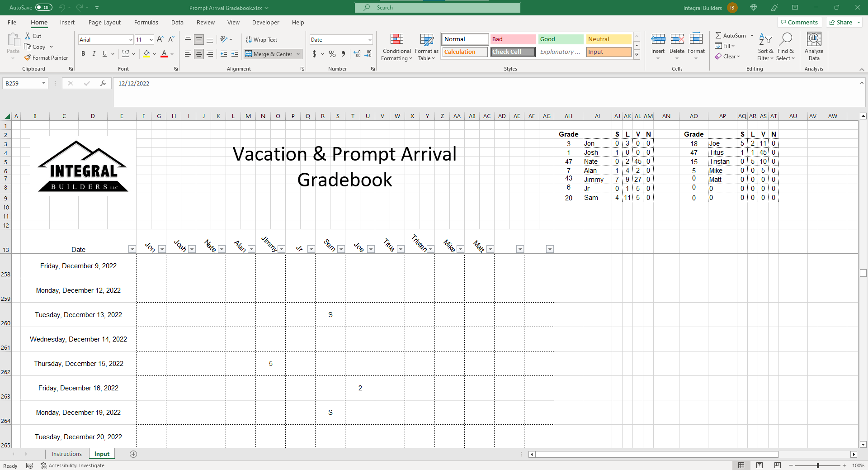Select Align Right in Alignment group
Viewport: 868px width, 470px height.
tap(210, 54)
